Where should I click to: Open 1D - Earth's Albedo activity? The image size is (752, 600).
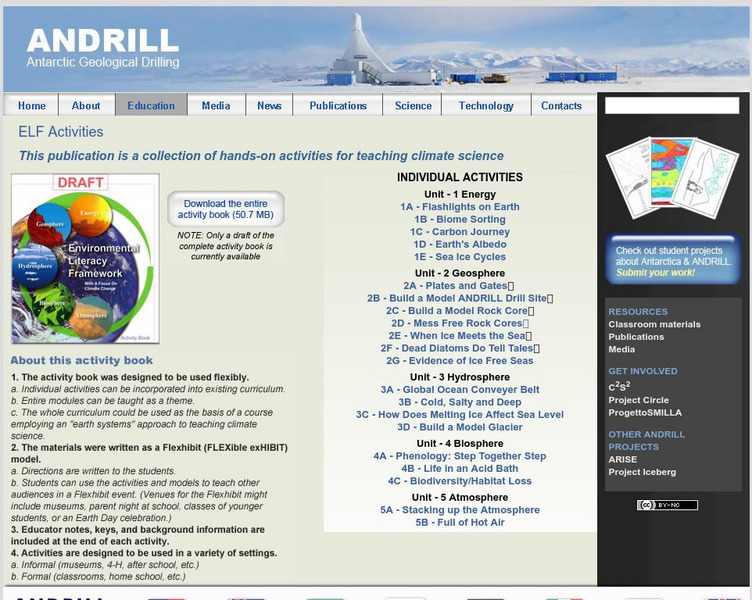click(460, 244)
